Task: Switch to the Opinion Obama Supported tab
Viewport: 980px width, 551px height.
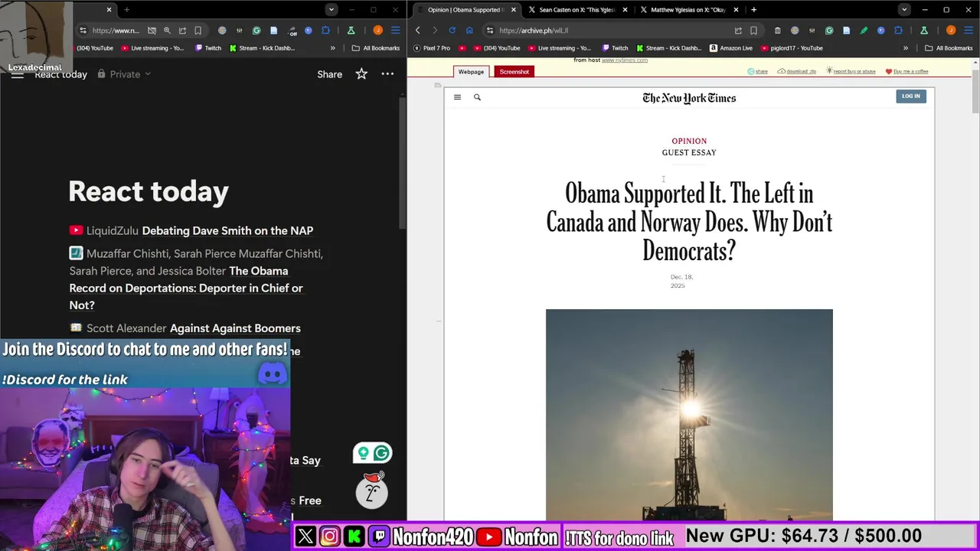Action: [x=465, y=10]
